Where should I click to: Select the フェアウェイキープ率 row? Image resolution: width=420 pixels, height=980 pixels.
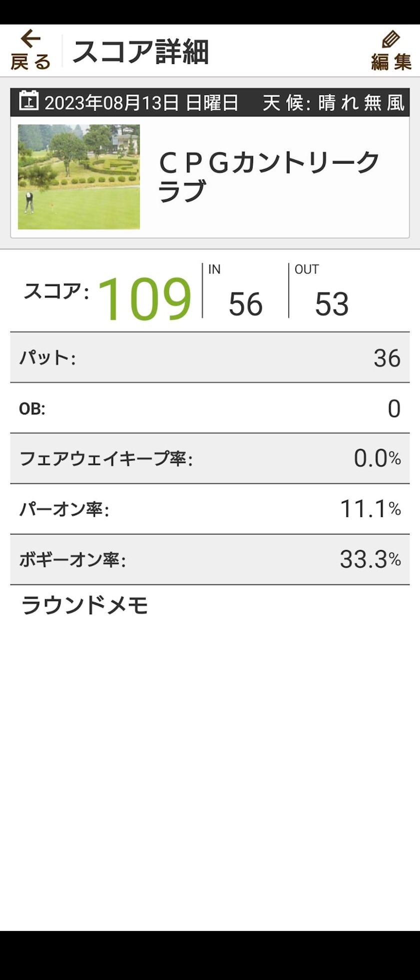coord(210,458)
